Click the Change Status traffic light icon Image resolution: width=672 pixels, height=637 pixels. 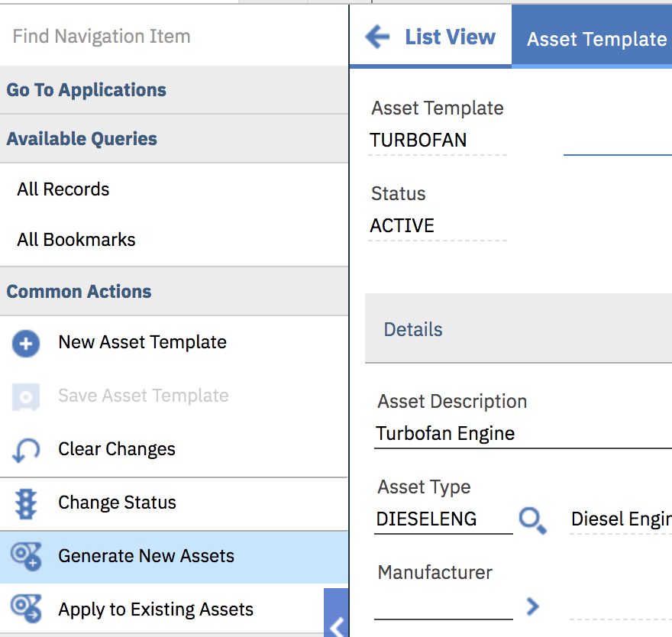coord(26,503)
